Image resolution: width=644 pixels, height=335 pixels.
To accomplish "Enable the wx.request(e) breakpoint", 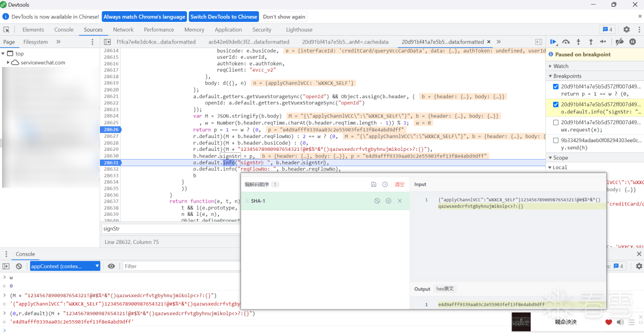I will (556, 122).
